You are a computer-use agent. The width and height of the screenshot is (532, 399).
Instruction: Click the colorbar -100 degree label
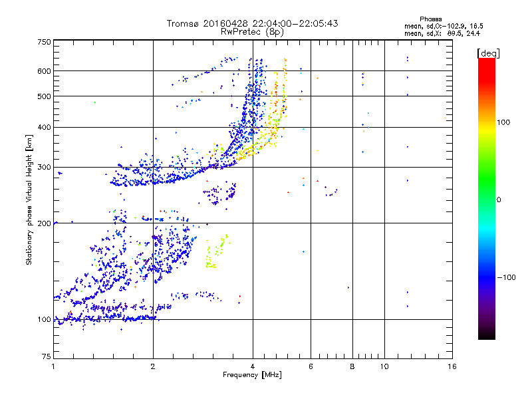tap(507, 277)
